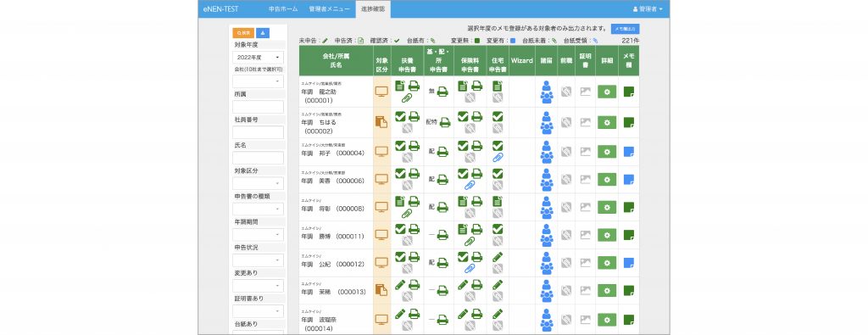Open 証明書 image icon for 茉穂 (000013)
Screen dimensions: 868x335
point(585,290)
